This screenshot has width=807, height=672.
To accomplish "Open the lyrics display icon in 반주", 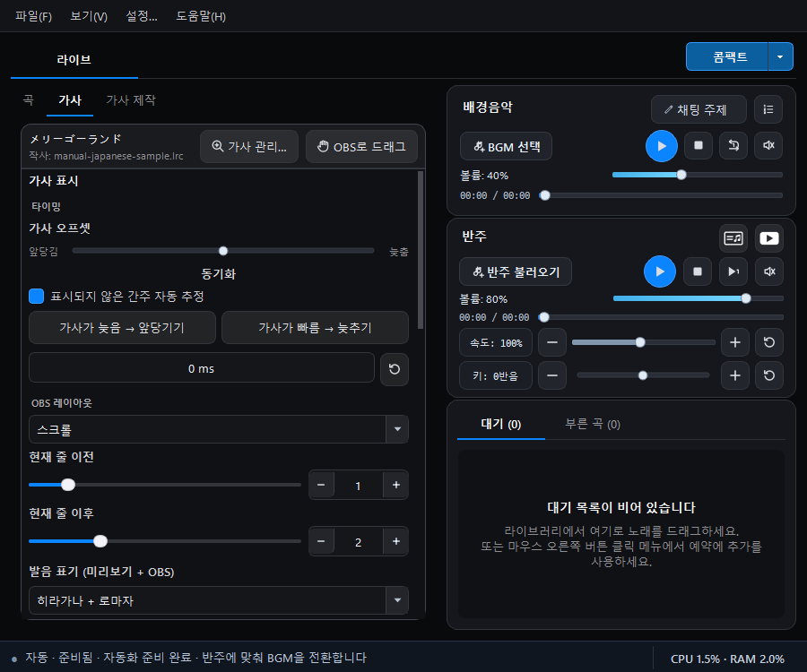I will tap(733, 238).
